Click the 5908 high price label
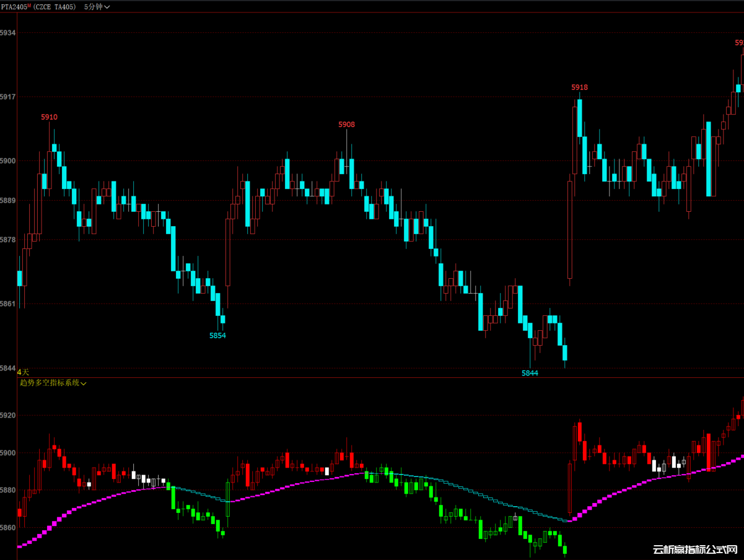This screenshot has height=560, width=744. coord(347,125)
